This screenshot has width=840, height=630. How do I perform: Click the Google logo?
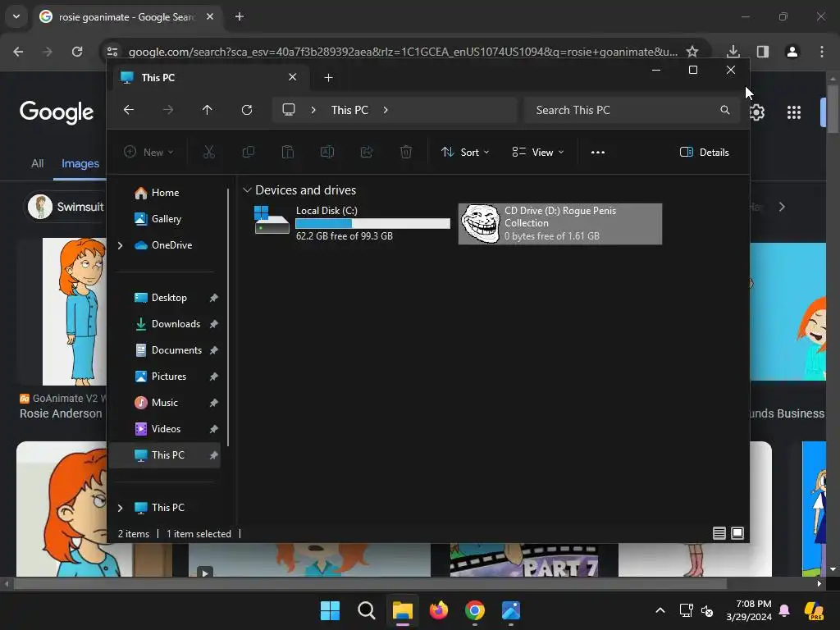coord(57,112)
